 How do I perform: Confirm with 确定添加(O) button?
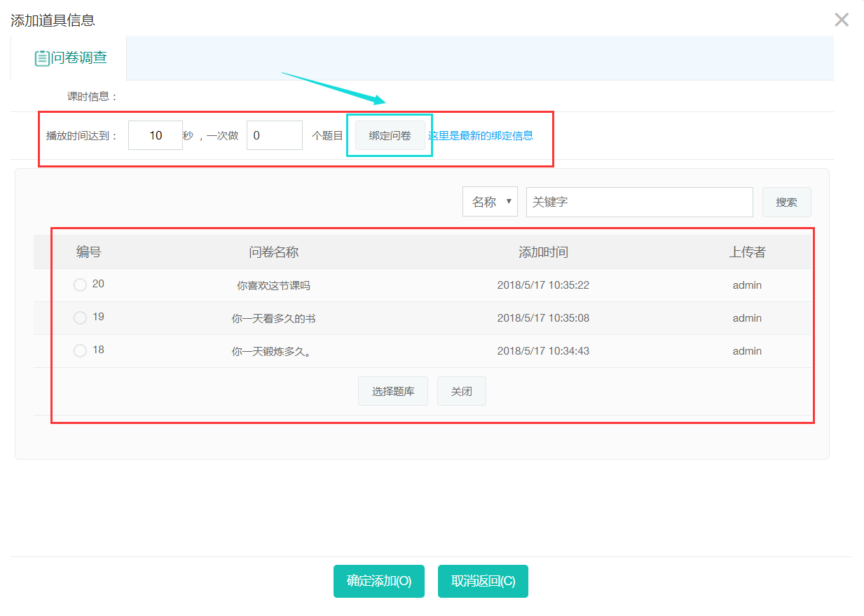(x=379, y=581)
